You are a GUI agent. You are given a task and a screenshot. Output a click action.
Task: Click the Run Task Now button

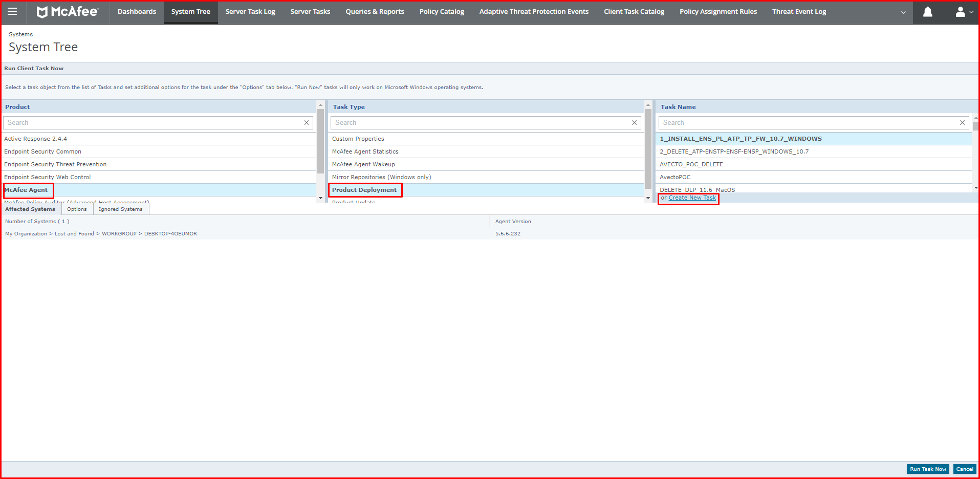[x=928, y=469]
